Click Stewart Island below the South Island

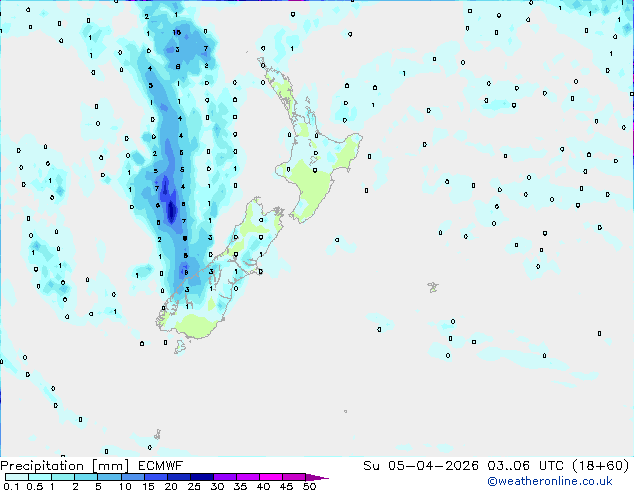(180, 346)
